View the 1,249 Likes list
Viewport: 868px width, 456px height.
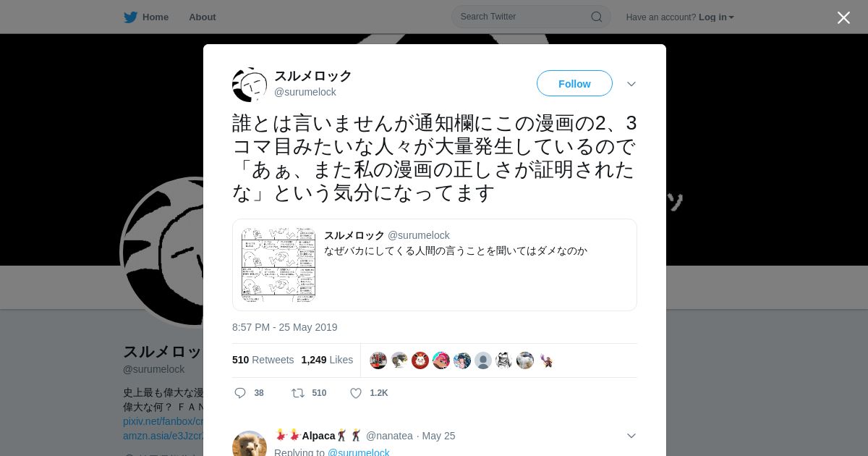point(327,360)
